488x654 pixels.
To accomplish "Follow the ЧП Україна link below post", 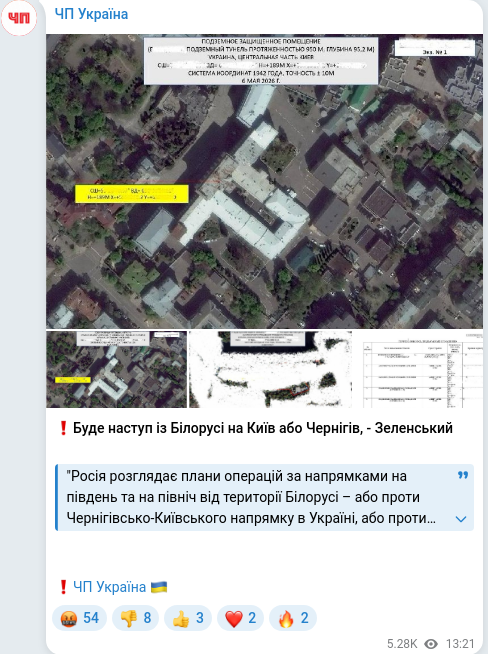I will [x=109, y=587].
